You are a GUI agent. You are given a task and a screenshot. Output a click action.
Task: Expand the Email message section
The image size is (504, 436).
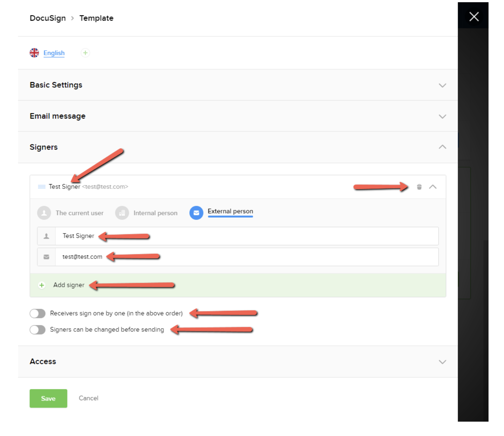[x=442, y=116]
